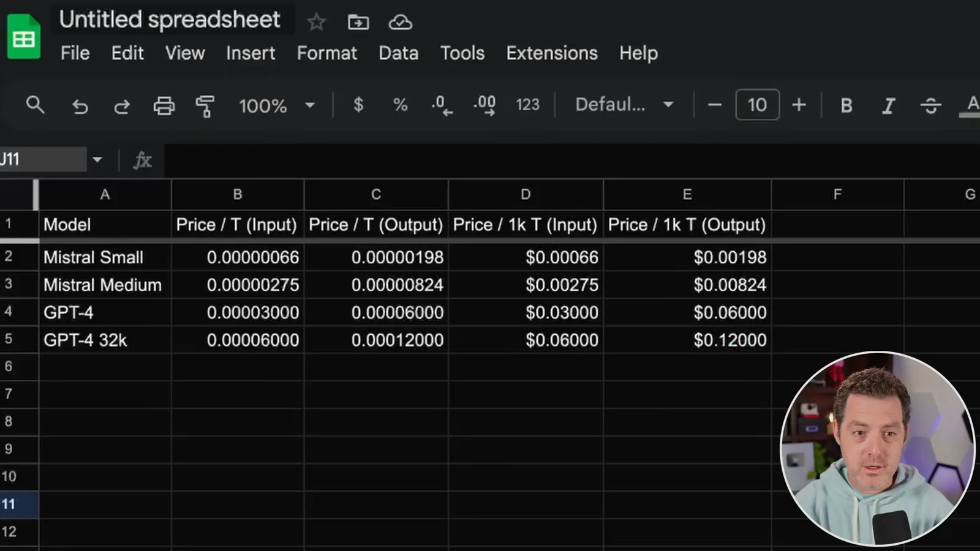Select column A header

click(x=105, y=195)
